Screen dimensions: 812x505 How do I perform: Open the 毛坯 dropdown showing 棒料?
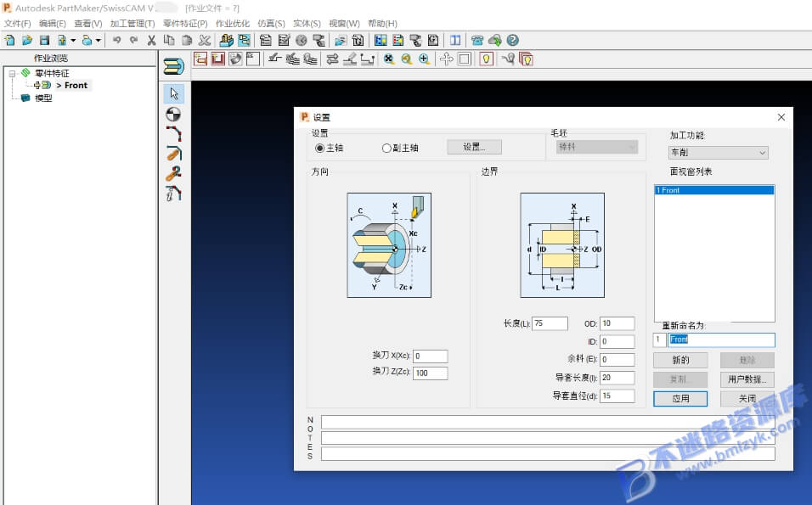coord(597,147)
